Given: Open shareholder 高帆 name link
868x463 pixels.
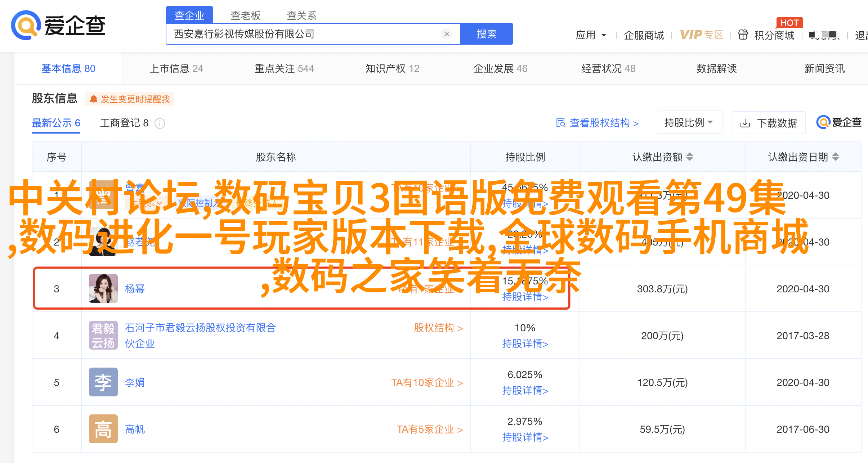Looking at the screenshot, I should tap(135, 429).
